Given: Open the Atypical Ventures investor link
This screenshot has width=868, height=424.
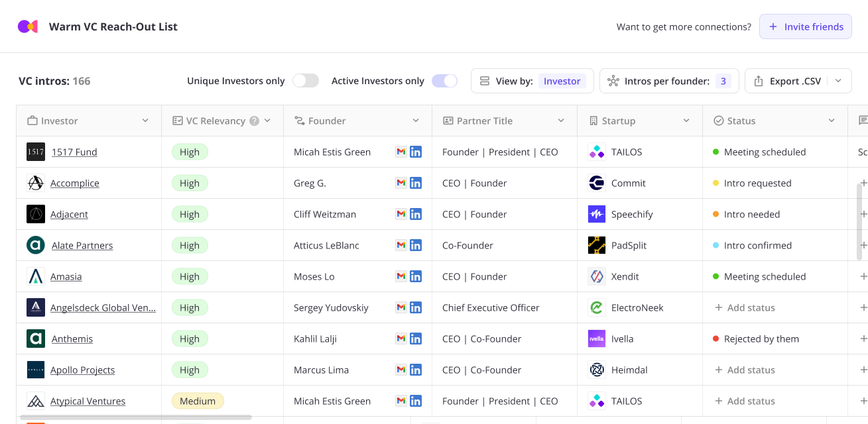Looking at the screenshot, I should pos(88,401).
